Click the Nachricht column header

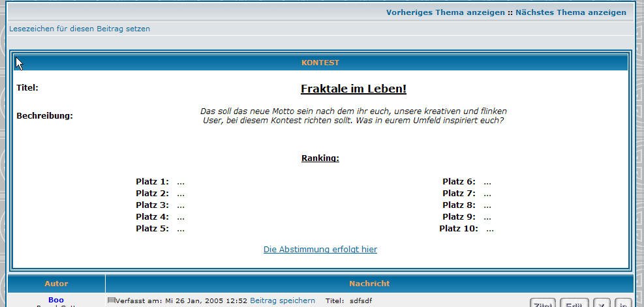(x=369, y=284)
